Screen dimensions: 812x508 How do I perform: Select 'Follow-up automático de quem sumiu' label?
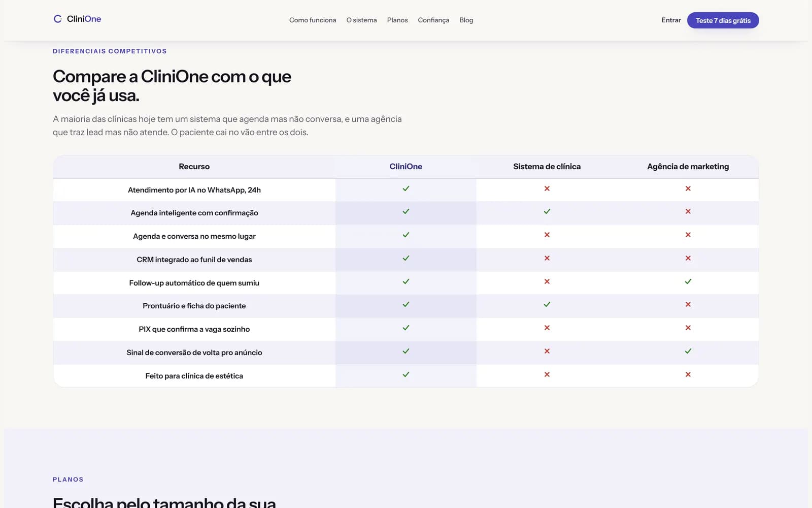tap(194, 283)
